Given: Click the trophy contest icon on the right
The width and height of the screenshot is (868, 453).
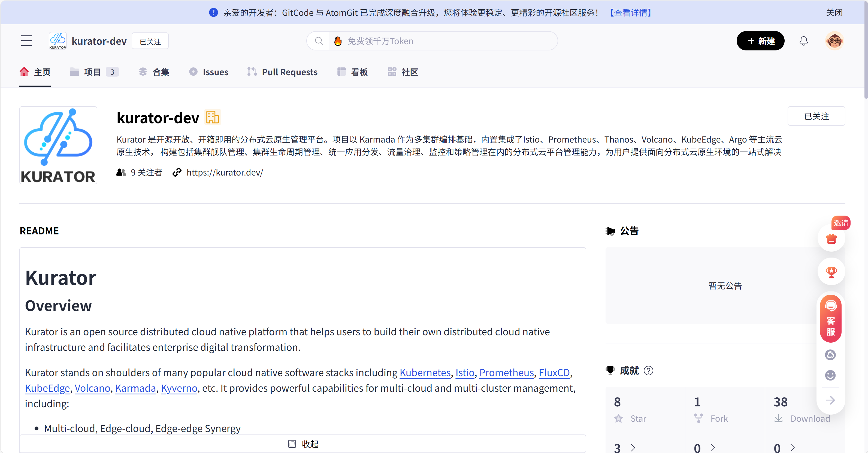Looking at the screenshot, I should (x=831, y=272).
